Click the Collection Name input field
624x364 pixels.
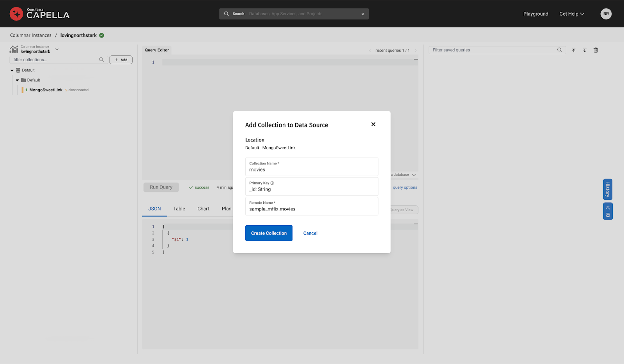click(311, 170)
